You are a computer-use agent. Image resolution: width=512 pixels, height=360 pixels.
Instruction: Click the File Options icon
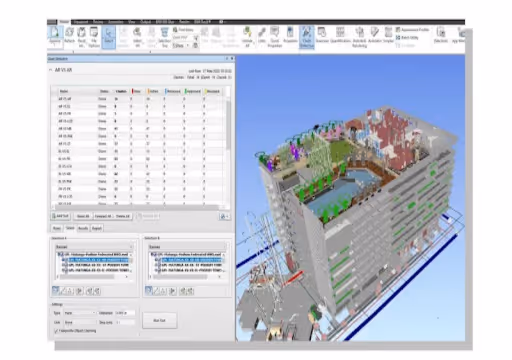(94, 37)
